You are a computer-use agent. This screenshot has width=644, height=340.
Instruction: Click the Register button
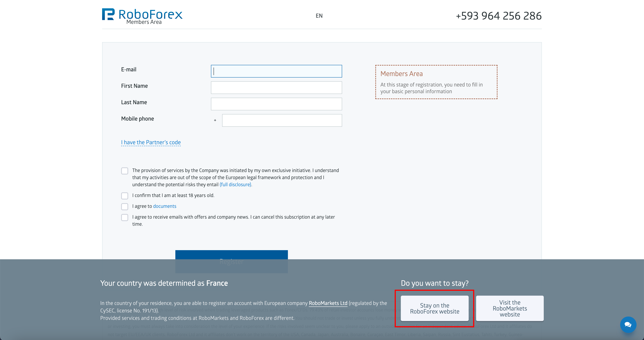tap(231, 262)
